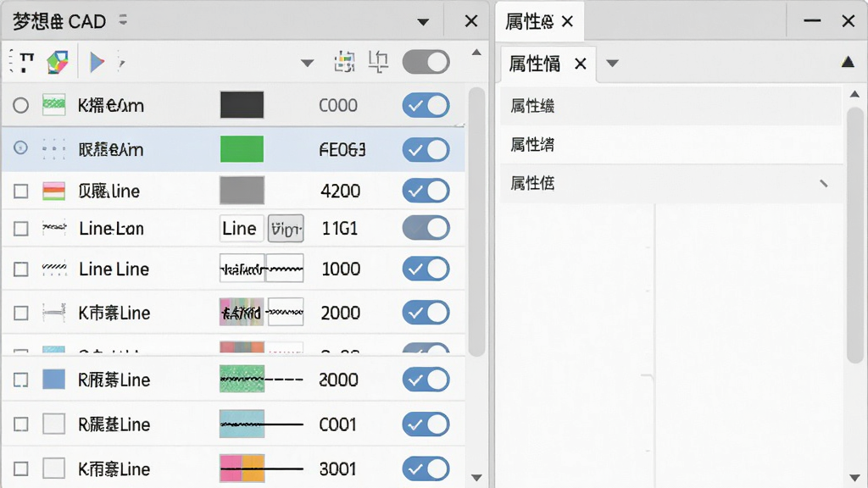Viewport: 868px width, 488px height.
Task: Click the hatched line icon in the 1000 row
Action: tap(54, 269)
